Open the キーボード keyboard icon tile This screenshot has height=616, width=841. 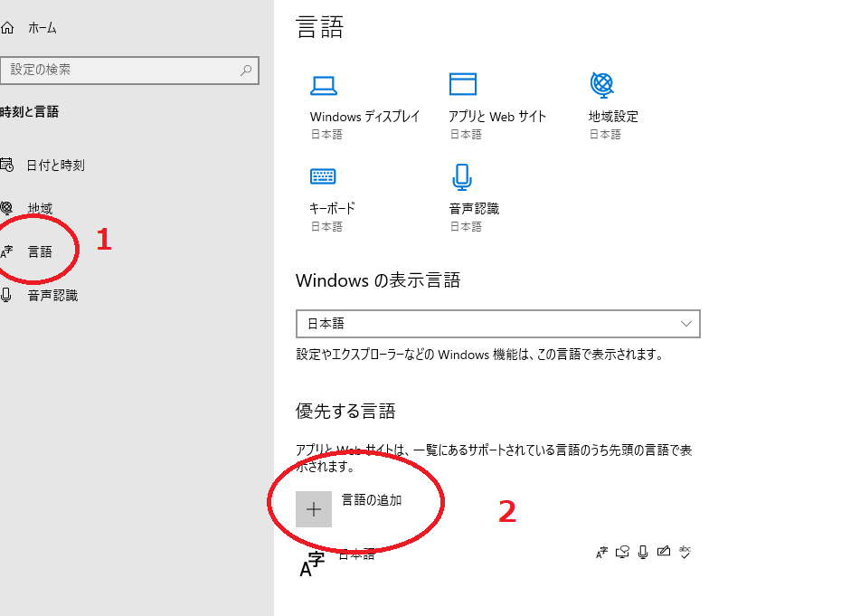pyautogui.click(x=323, y=175)
